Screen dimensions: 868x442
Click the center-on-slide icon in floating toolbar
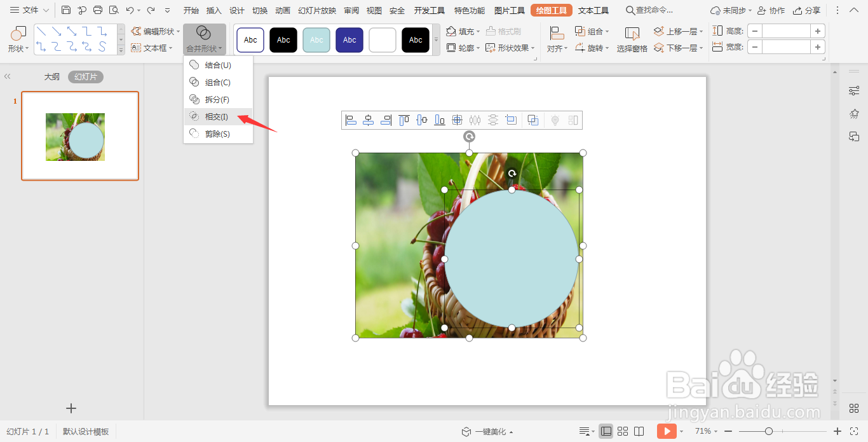pyautogui.click(x=457, y=120)
